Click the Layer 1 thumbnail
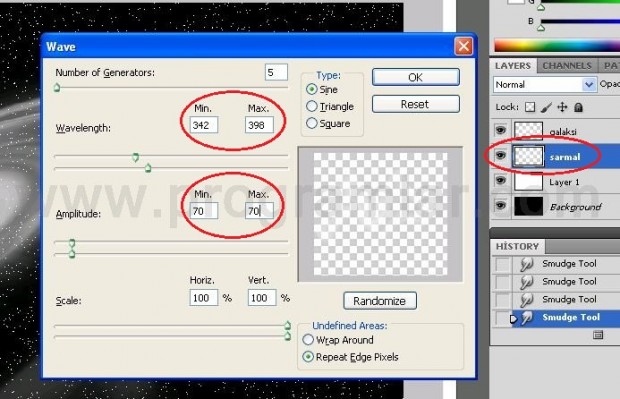 click(x=528, y=182)
